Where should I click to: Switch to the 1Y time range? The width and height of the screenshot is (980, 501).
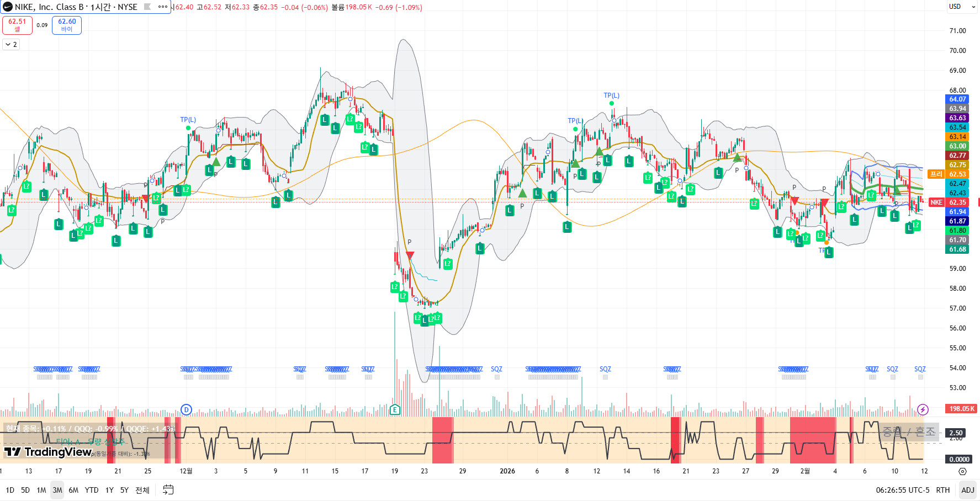coord(109,490)
